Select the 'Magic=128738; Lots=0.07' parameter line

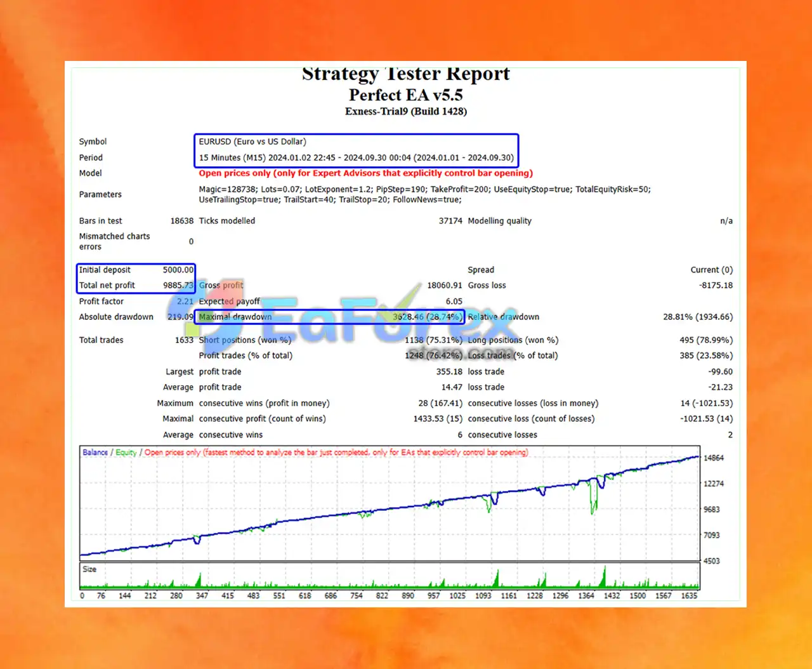tap(424, 189)
